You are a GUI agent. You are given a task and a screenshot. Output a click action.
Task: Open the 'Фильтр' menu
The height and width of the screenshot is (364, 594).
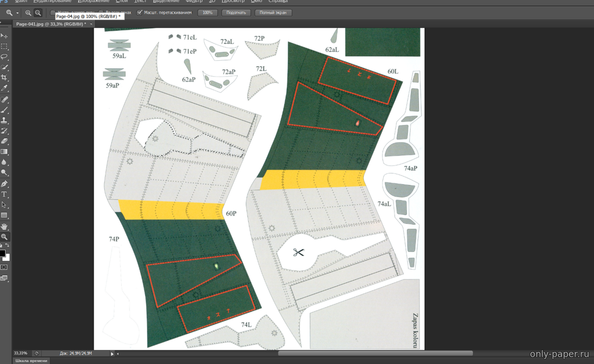click(x=194, y=1)
